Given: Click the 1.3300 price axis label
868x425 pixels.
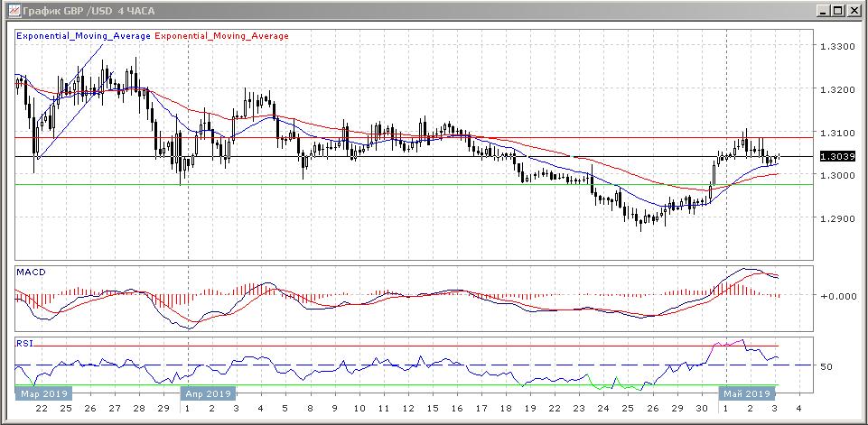Looking at the screenshot, I should pos(836,47).
